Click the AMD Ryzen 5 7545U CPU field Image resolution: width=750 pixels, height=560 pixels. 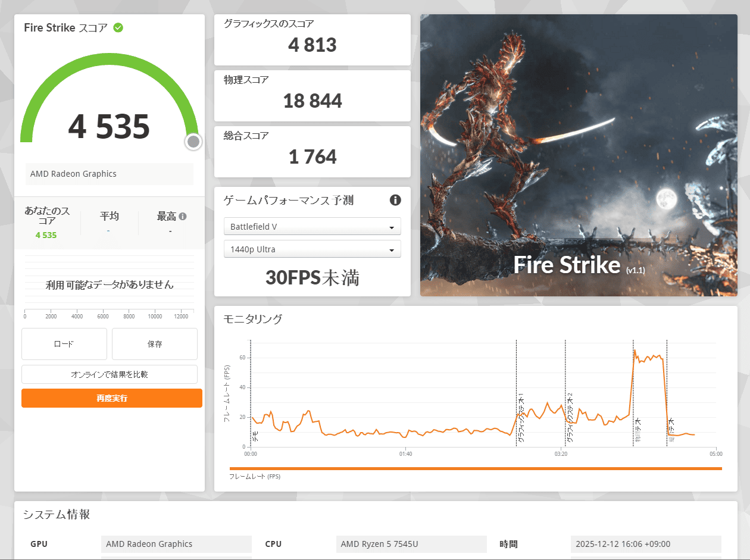point(411,544)
